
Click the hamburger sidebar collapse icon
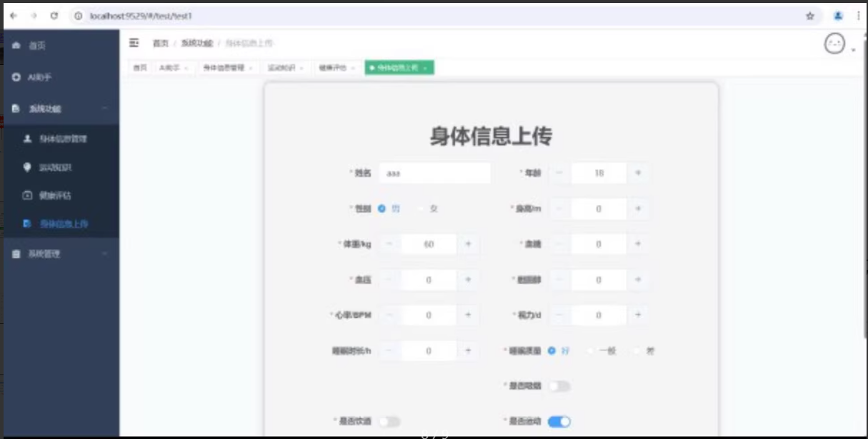click(x=134, y=44)
